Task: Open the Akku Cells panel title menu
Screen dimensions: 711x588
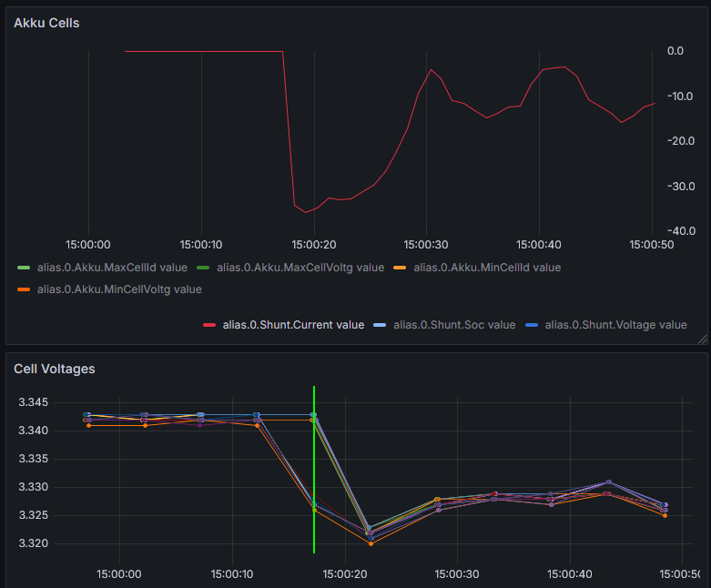Action: coord(46,23)
